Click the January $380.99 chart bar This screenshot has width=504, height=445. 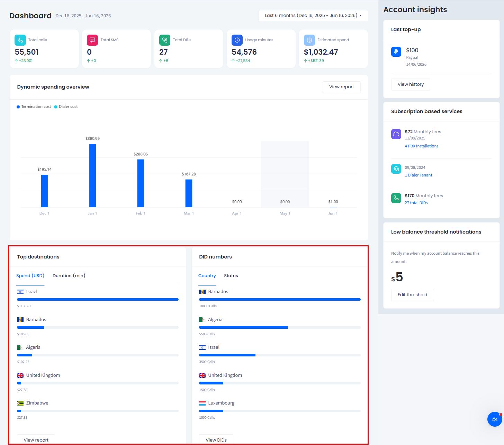[92, 175]
